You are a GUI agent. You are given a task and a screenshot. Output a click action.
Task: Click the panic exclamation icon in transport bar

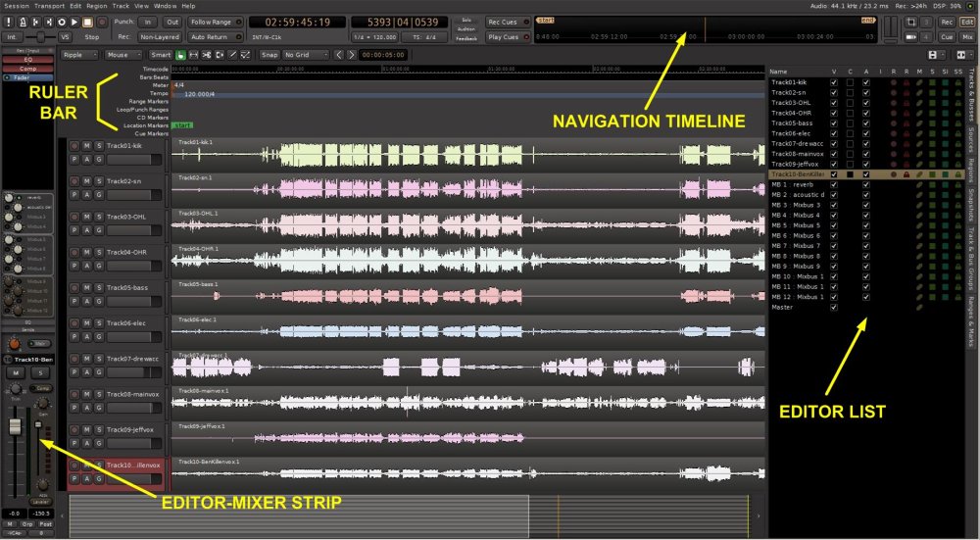9,22
